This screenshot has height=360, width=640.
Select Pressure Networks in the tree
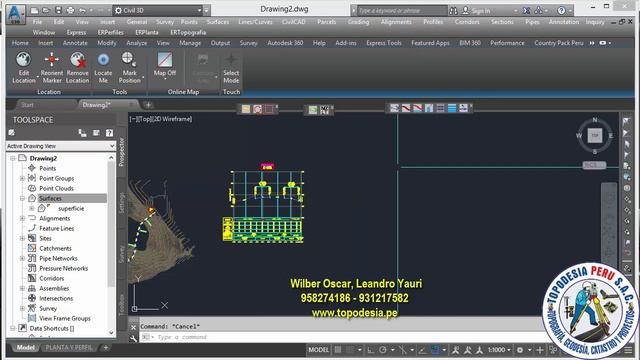point(63,269)
